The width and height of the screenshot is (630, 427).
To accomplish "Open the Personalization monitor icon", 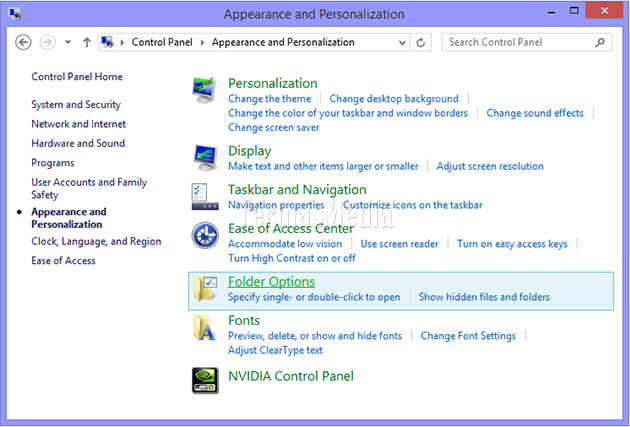I will [x=205, y=91].
